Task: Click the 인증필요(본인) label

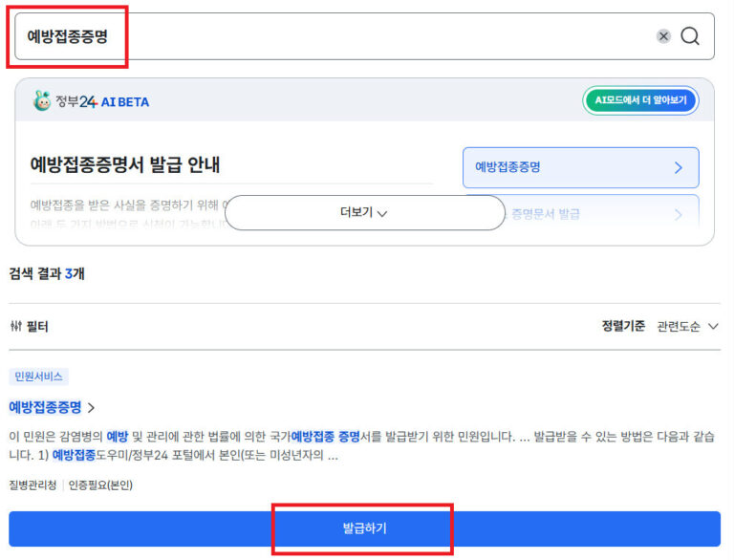Action: pos(100,485)
